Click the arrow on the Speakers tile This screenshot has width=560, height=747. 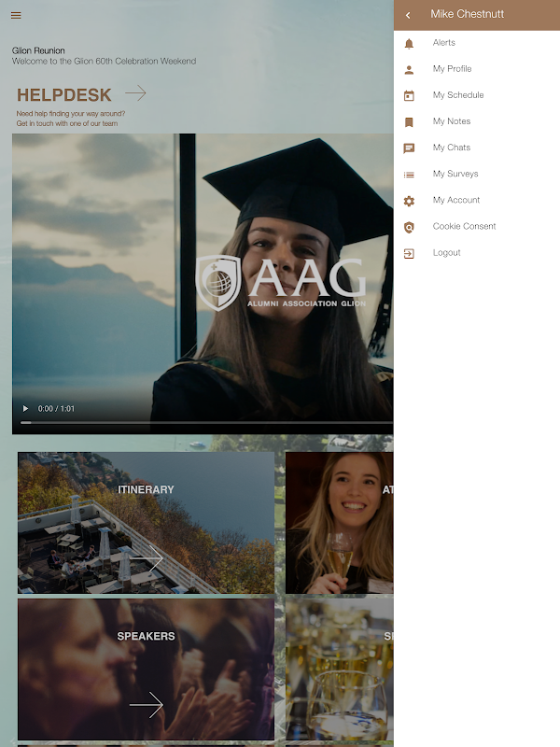(x=147, y=705)
